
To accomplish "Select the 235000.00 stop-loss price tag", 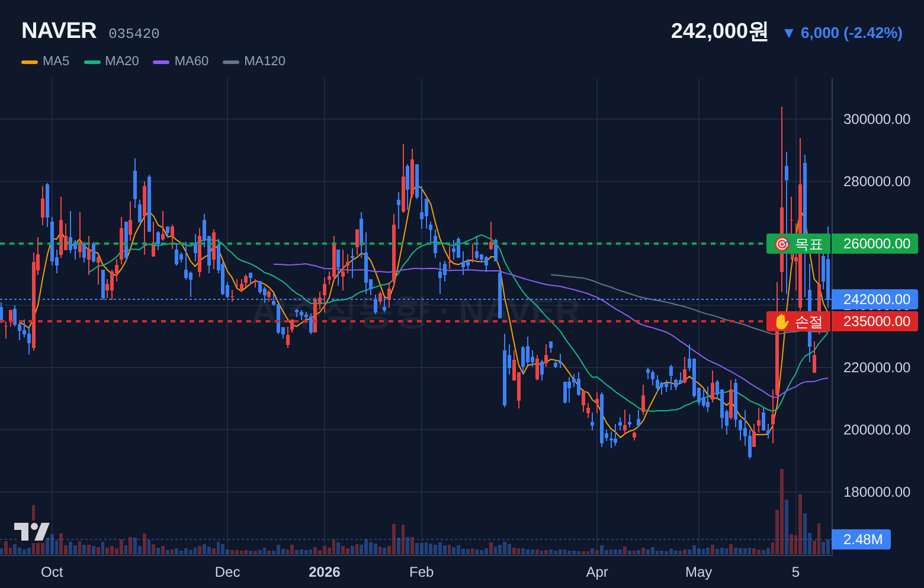I will [875, 321].
